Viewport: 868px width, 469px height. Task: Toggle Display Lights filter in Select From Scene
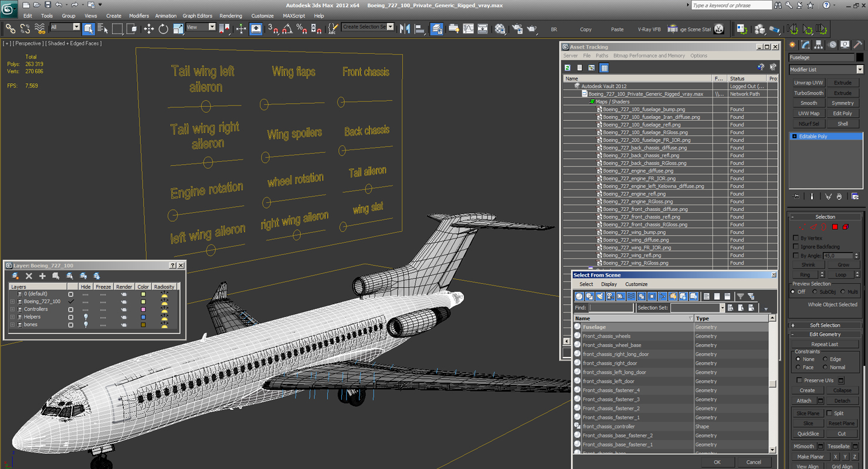(x=600, y=296)
